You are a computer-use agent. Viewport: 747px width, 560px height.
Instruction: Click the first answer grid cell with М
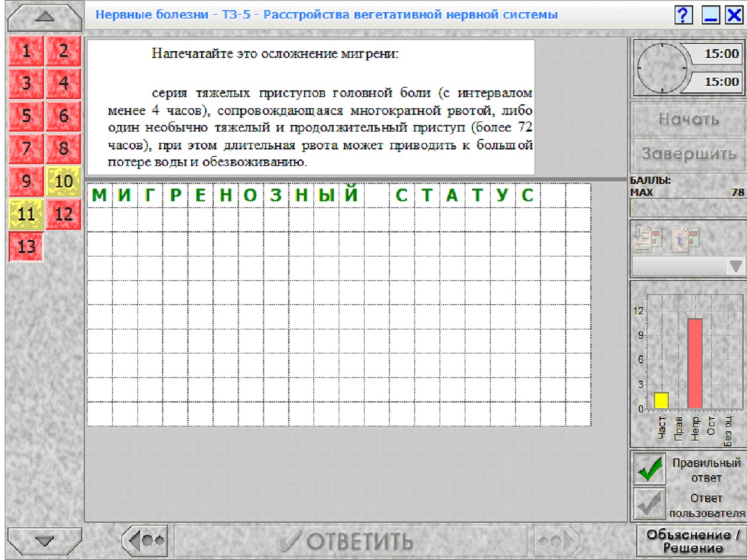100,195
